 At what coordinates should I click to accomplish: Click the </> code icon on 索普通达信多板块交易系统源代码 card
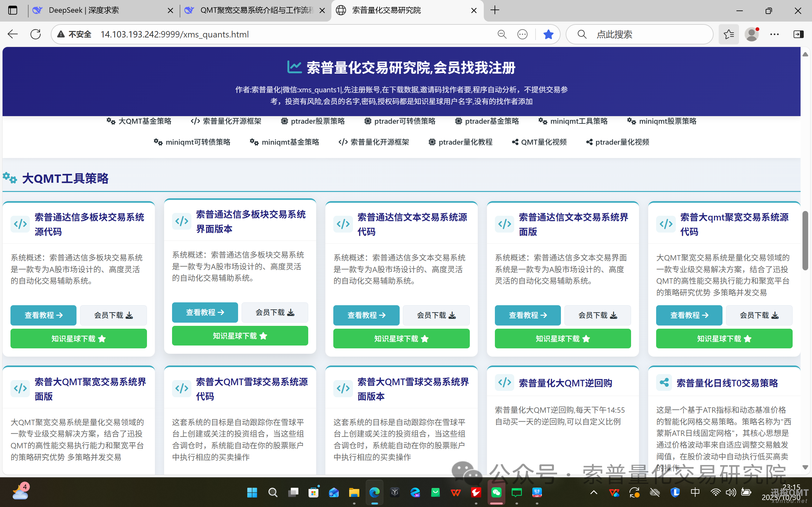pyautogui.click(x=20, y=224)
